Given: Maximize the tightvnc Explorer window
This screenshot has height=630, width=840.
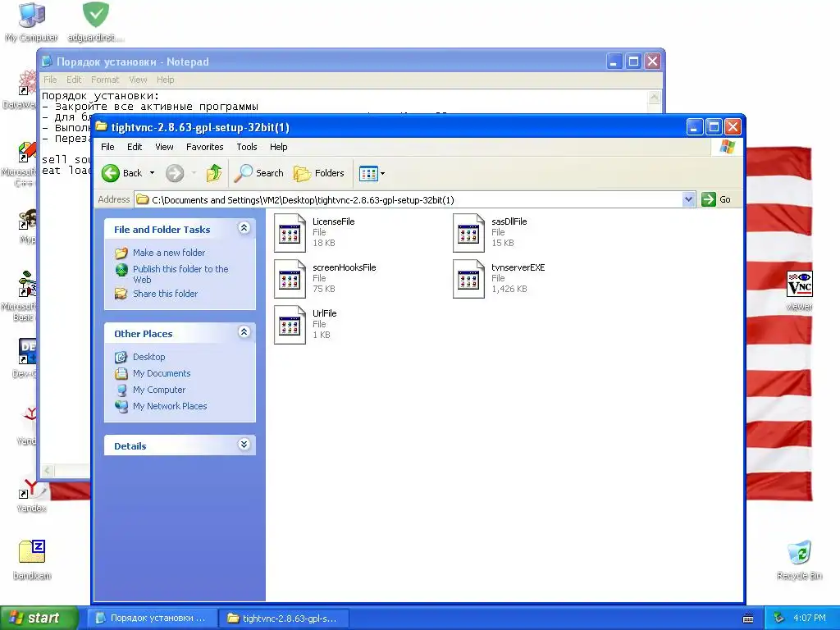Looking at the screenshot, I should (714, 127).
